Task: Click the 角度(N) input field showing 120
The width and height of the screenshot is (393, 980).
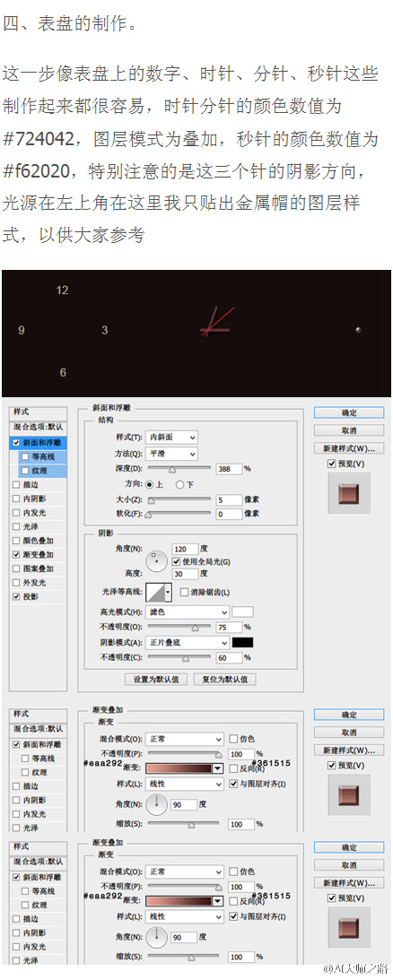Action: click(185, 549)
